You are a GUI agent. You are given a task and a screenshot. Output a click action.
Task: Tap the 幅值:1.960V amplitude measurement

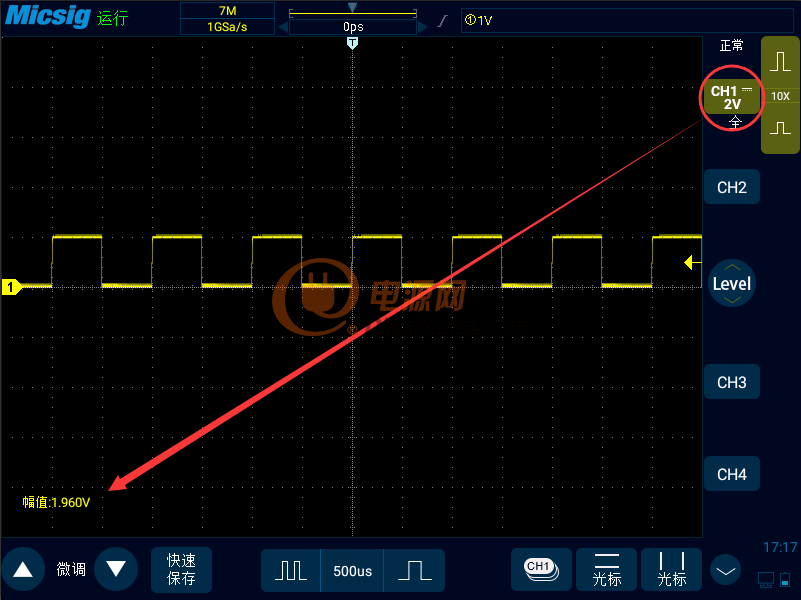[x=56, y=502]
